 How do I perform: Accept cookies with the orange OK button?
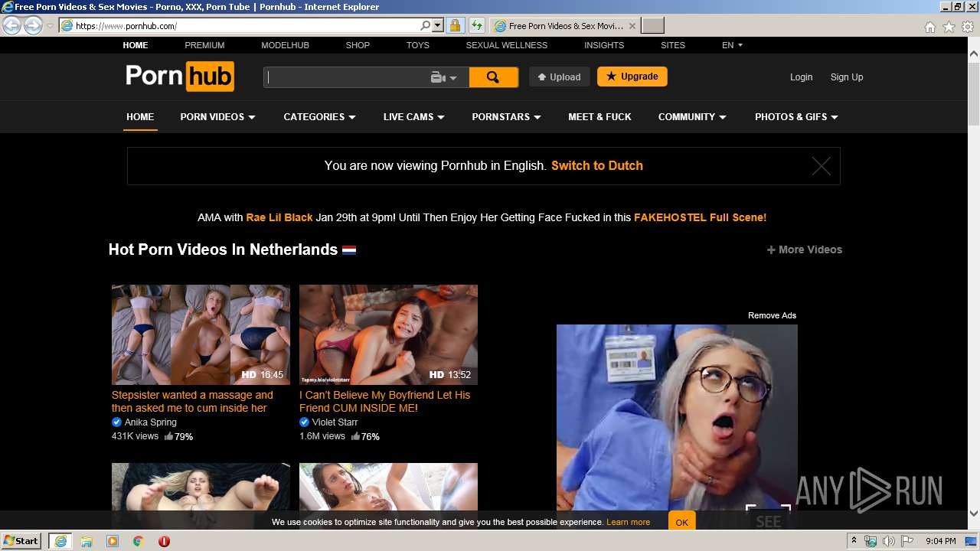(x=681, y=522)
